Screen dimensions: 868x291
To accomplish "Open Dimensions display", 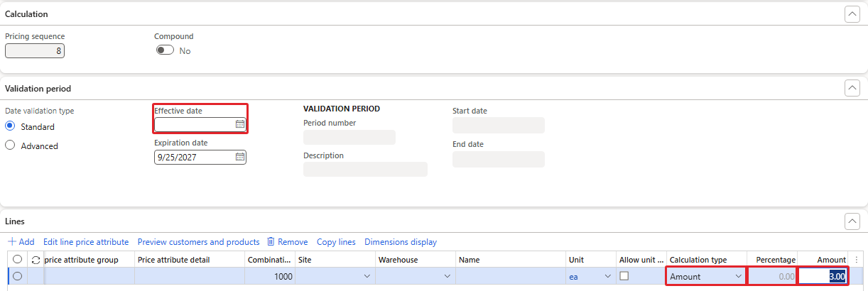I will [401, 242].
